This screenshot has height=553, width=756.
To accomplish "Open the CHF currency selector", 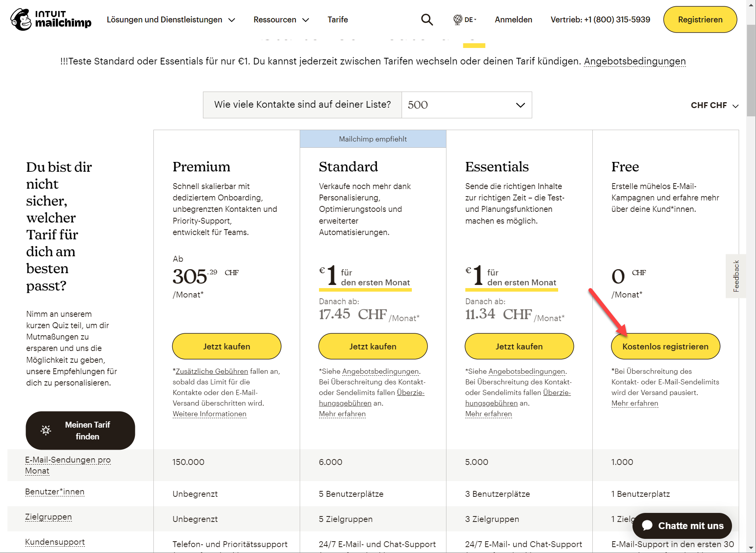I will point(714,105).
